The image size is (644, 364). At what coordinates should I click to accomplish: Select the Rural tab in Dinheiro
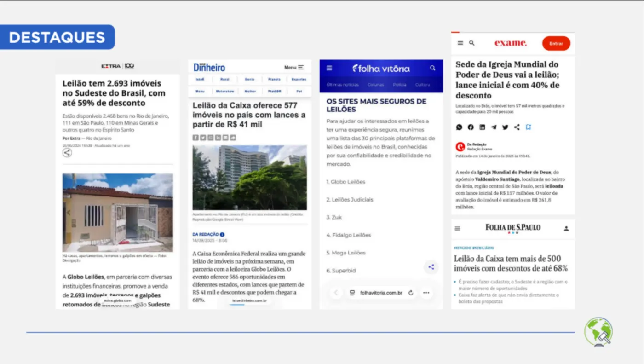point(225,79)
